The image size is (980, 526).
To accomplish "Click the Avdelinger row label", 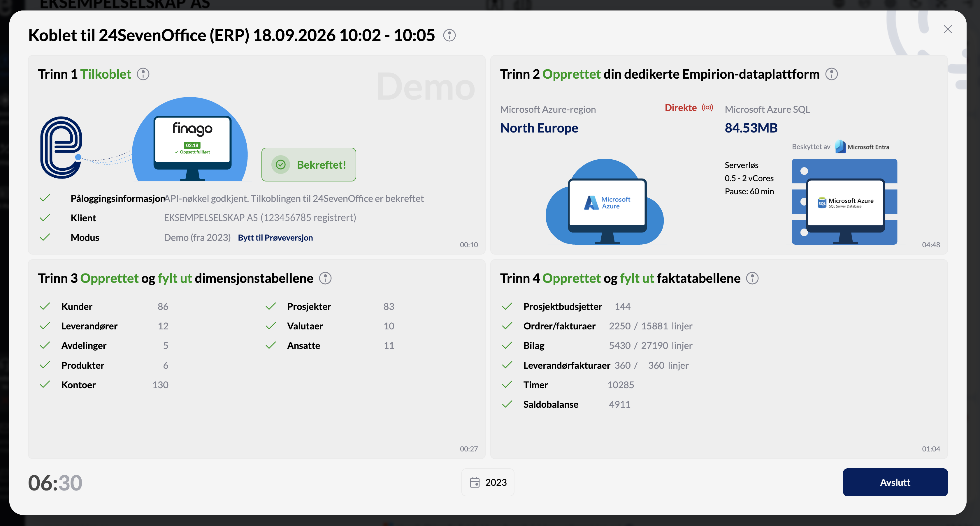I will click(84, 346).
